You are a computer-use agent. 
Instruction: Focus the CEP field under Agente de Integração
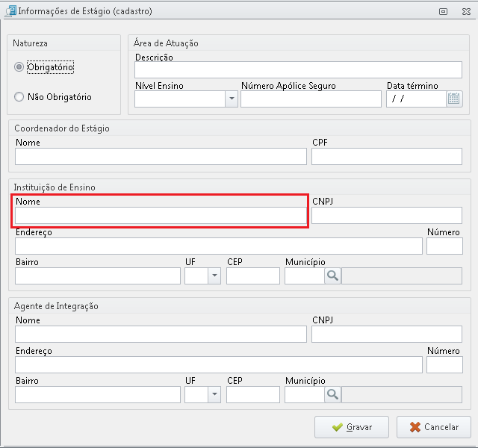tap(253, 395)
